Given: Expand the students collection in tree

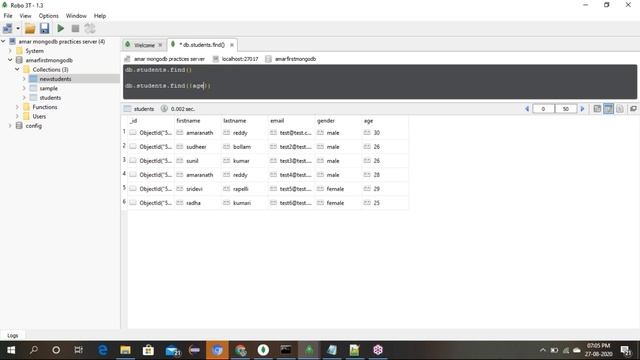Looking at the screenshot, I should tap(24, 98).
